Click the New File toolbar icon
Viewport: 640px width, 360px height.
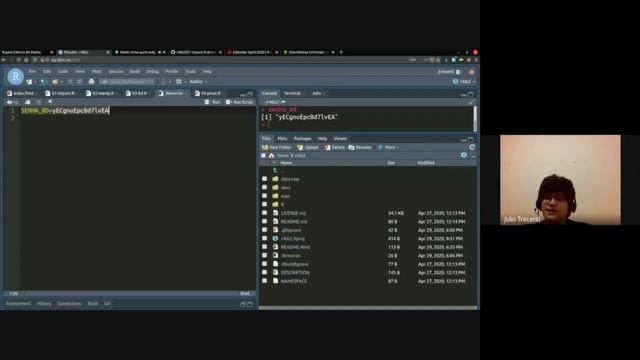pyautogui.click(x=29, y=82)
